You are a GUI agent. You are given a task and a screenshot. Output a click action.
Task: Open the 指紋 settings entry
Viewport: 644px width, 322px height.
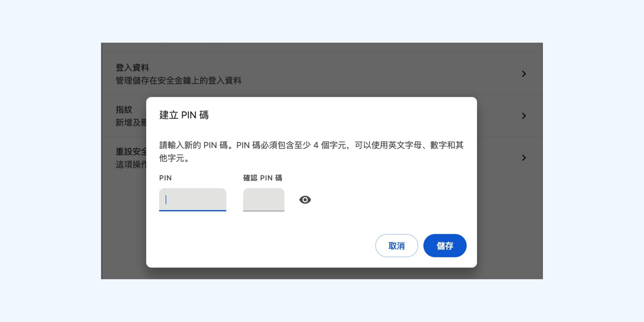[x=124, y=109]
